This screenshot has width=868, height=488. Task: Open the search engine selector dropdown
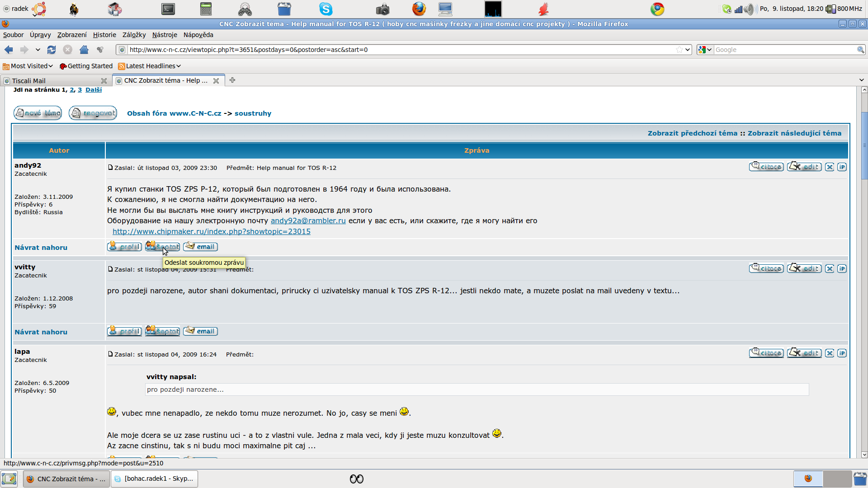(x=705, y=50)
